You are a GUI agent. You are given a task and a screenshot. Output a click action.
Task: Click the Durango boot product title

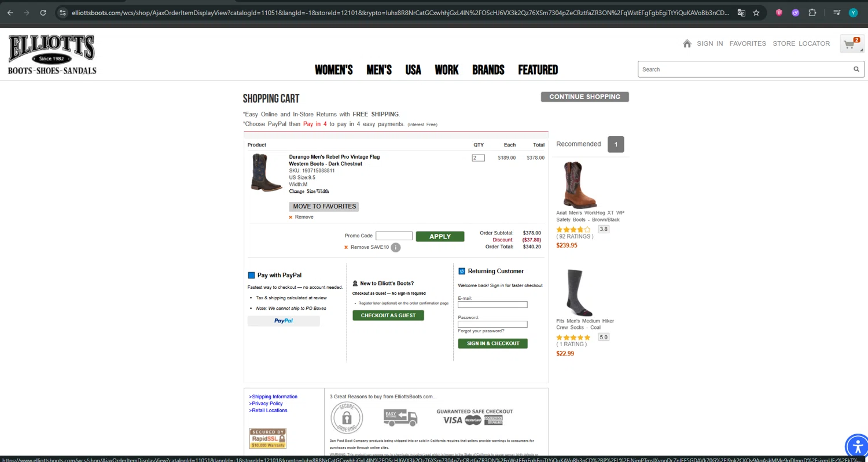tap(334, 160)
